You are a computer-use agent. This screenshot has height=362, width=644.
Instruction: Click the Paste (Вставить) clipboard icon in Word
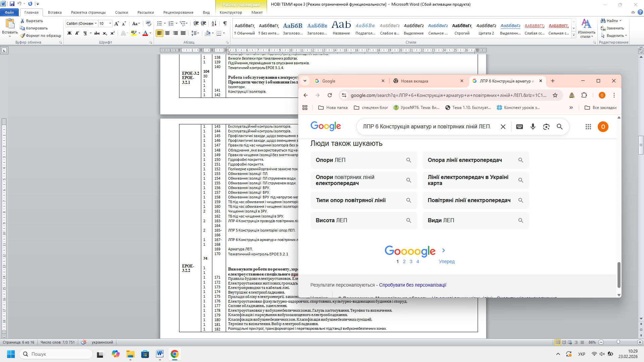[x=10, y=23]
